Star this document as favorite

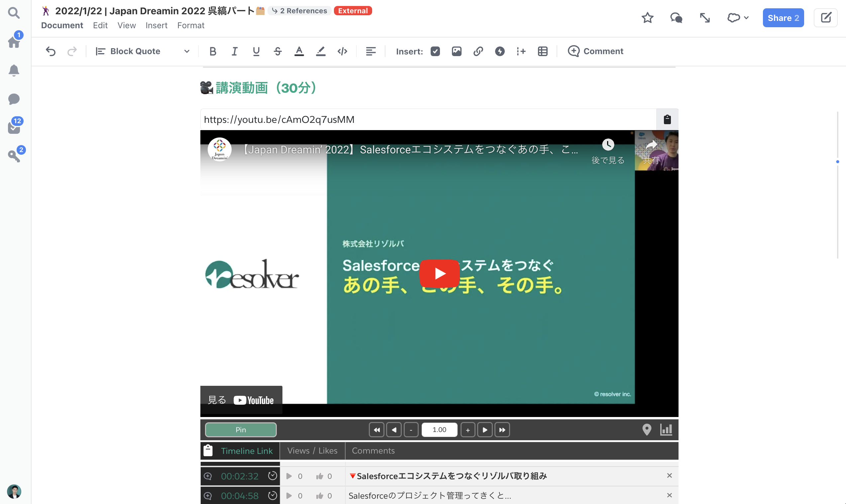[647, 18]
